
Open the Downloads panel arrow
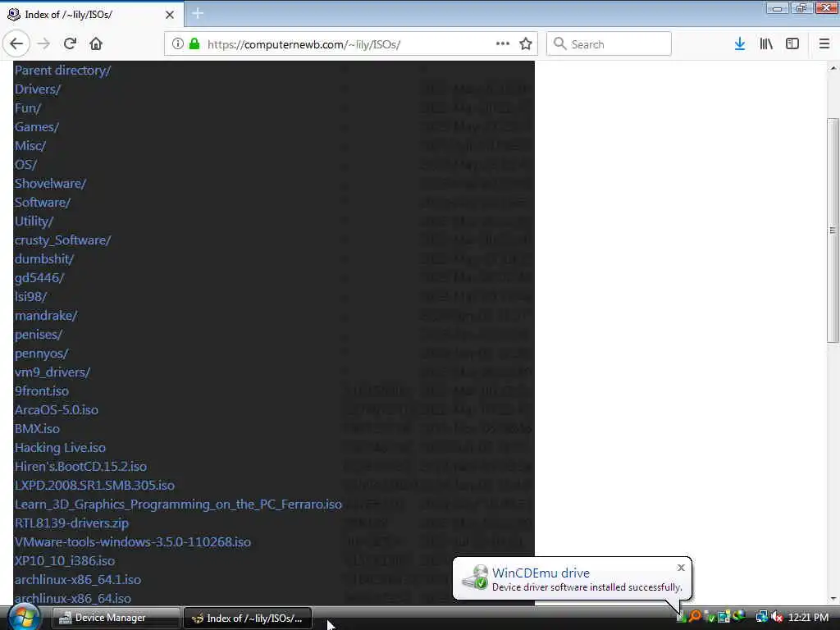point(740,44)
